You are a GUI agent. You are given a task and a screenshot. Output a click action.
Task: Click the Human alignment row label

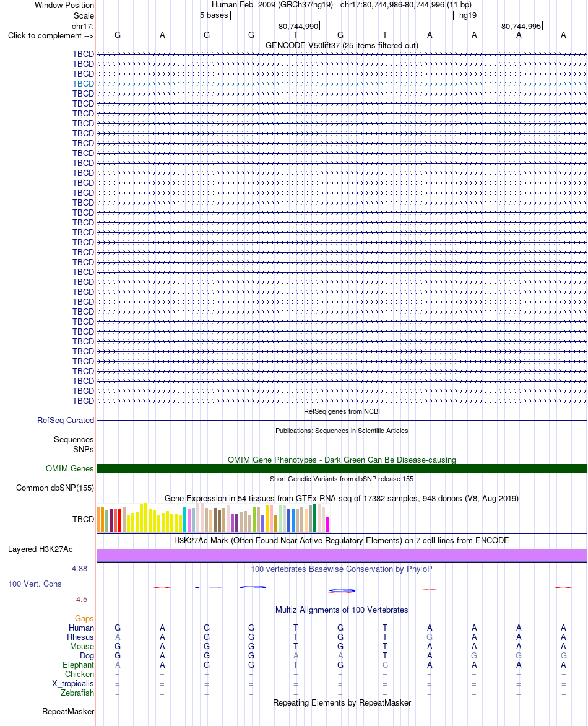(82, 628)
